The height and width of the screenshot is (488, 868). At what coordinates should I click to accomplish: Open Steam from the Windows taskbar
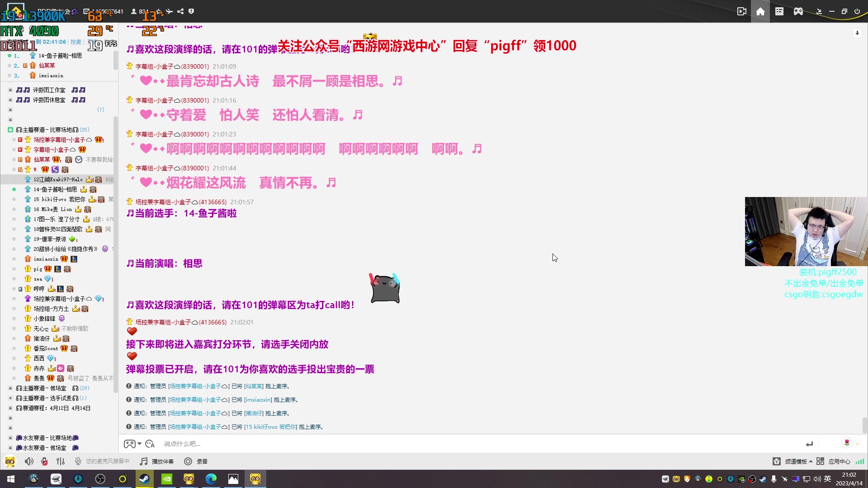(145, 479)
